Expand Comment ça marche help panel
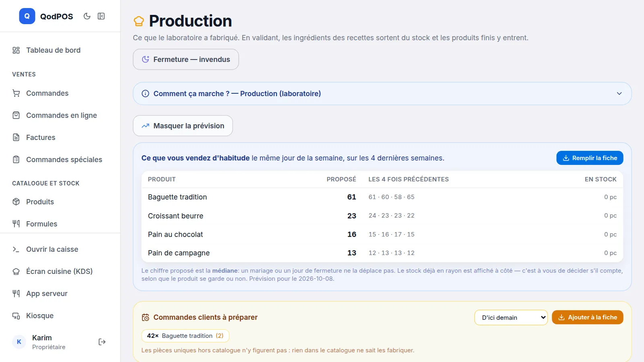The image size is (644, 362). (382, 94)
